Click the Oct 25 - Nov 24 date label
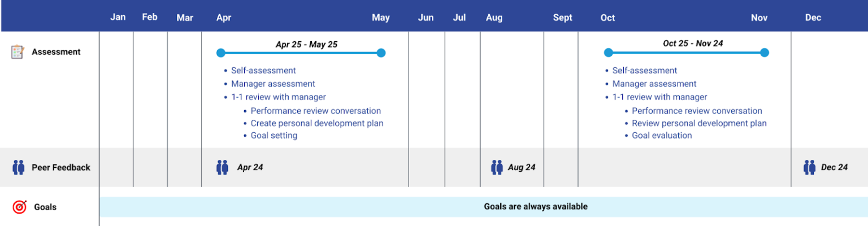 [x=693, y=43]
